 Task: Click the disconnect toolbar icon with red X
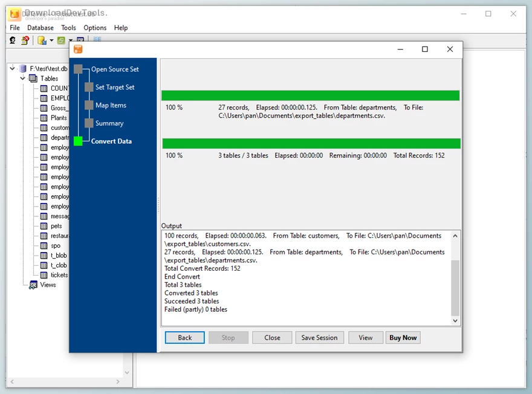pyautogui.click(x=24, y=40)
